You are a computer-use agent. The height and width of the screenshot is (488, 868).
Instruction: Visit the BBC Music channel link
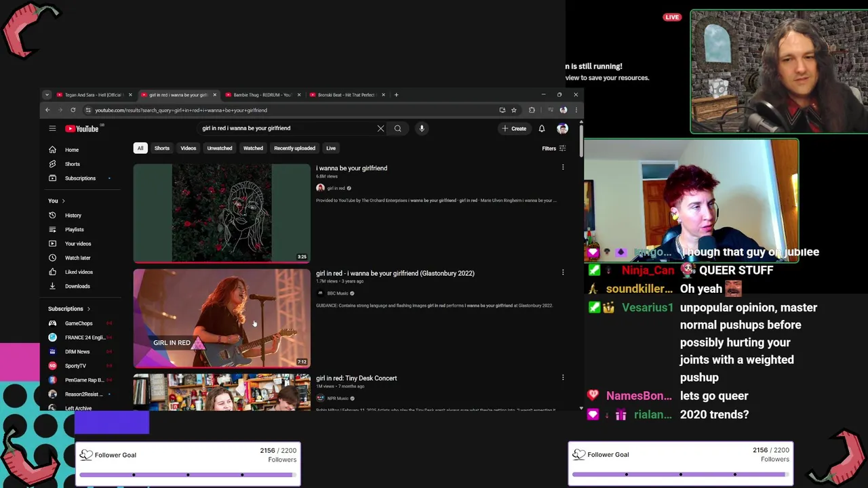pos(337,293)
